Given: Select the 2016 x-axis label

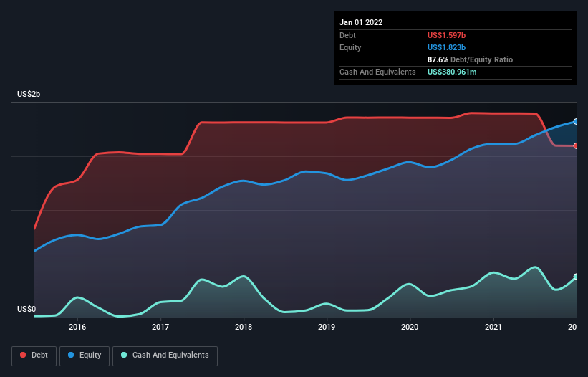Looking at the screenshot, I should (x=77, y=327).
